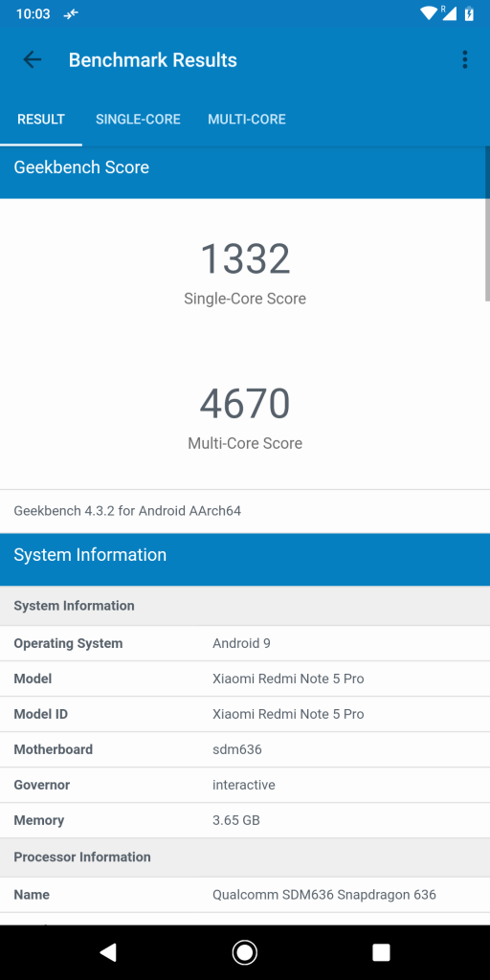Switch to the MULTI-CORE tab

coord(247,120)
